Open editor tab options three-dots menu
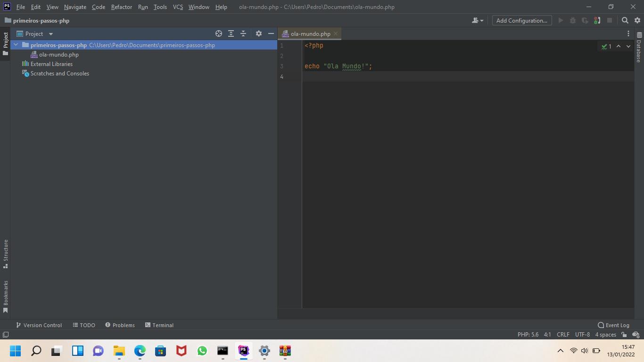644x362 pixels. click(628, 33)
